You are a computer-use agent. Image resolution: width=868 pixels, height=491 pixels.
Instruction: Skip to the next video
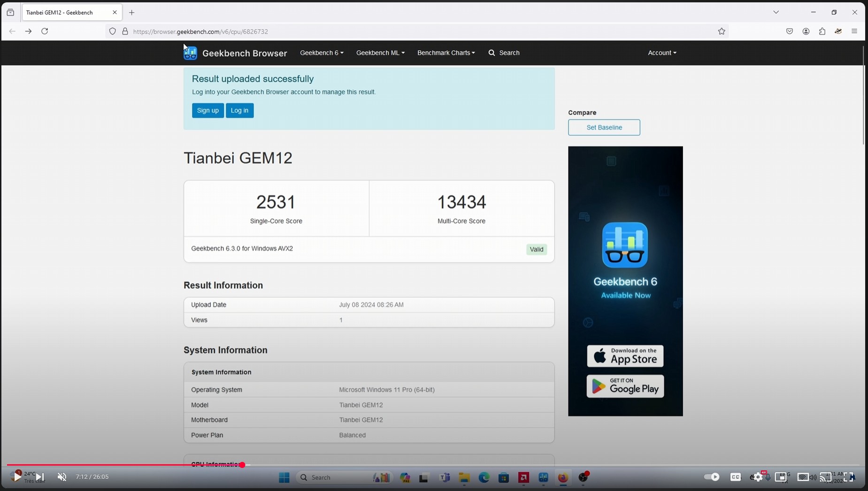click(40, 477)
